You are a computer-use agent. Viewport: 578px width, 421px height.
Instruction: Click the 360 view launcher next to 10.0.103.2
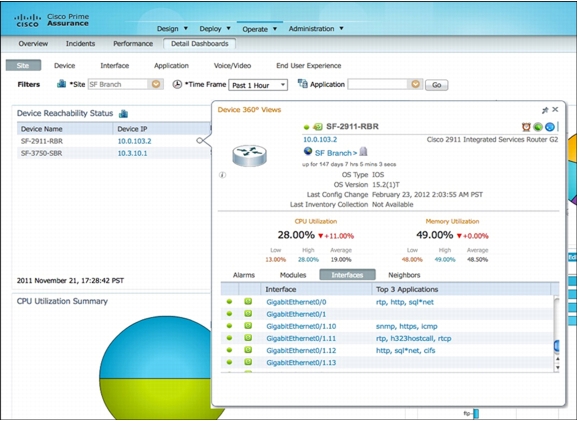pyautogui.click(x=199, y=140)
